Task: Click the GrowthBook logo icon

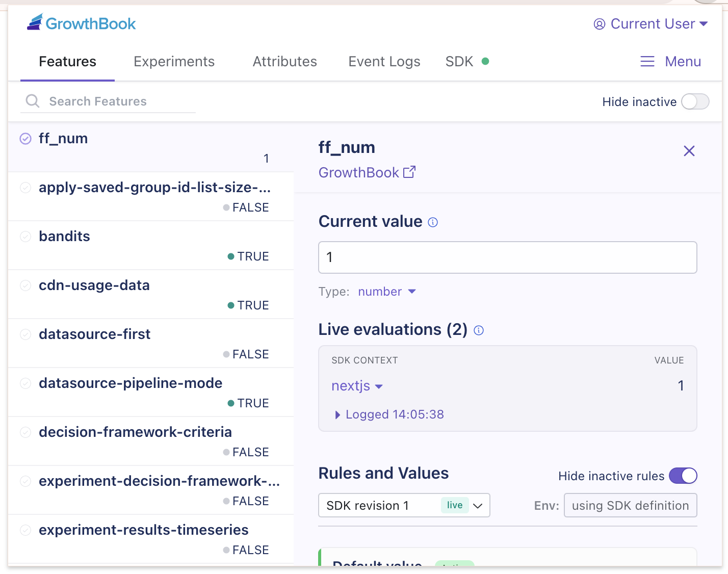Action: [35, 22]
